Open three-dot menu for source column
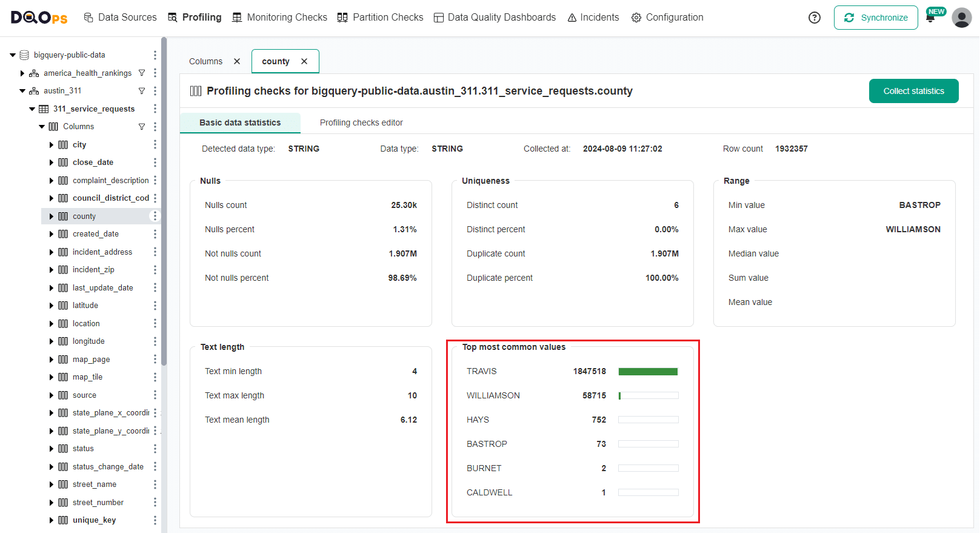The width and height of the screenshot is (980, 533). pos(155,395)
